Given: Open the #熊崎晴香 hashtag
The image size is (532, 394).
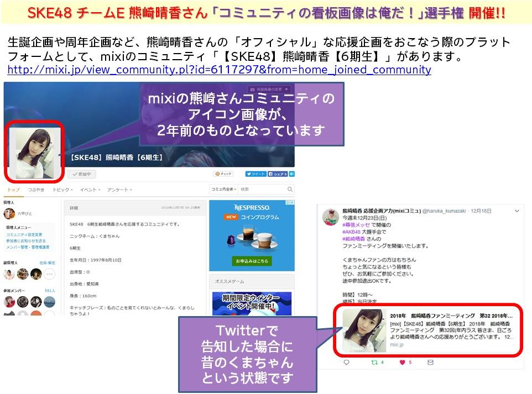Looking at the screenshot, I should [353, 239].
